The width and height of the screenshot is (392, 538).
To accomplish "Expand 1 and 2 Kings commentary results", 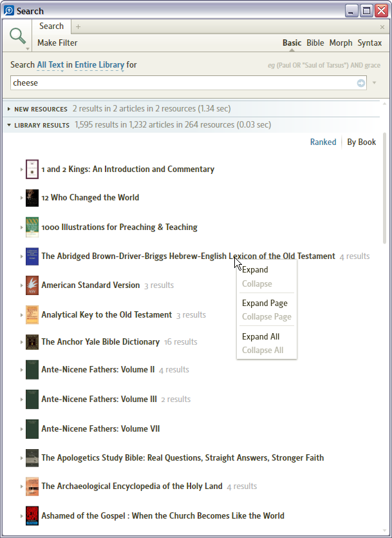I will [22, 169].
